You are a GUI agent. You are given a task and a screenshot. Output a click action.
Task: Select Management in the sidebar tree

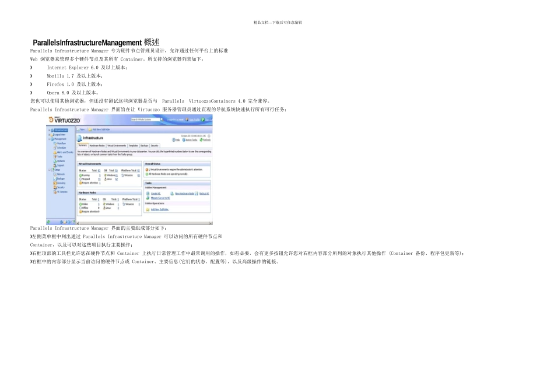(60, 139)
